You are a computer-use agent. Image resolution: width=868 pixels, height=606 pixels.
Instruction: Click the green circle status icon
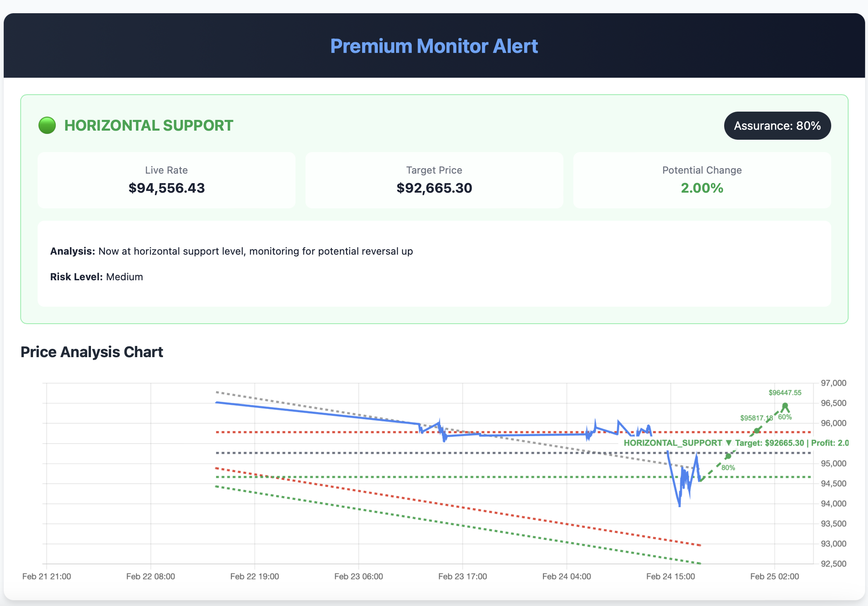coord(47,126)
